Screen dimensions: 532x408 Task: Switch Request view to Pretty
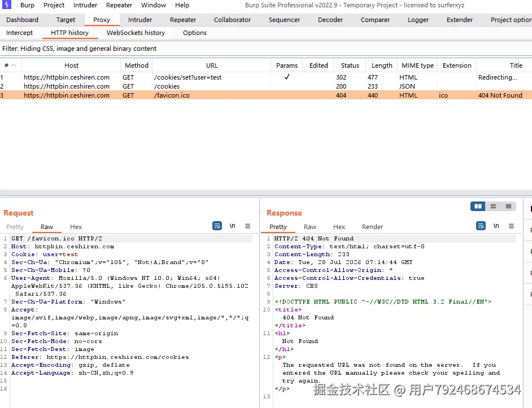[x=15, y=227]
